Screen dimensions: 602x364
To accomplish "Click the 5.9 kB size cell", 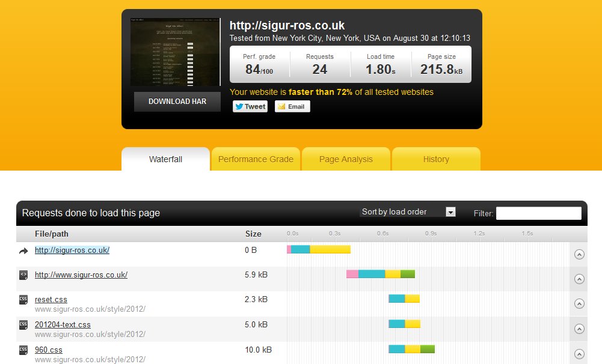I will 256,275.
